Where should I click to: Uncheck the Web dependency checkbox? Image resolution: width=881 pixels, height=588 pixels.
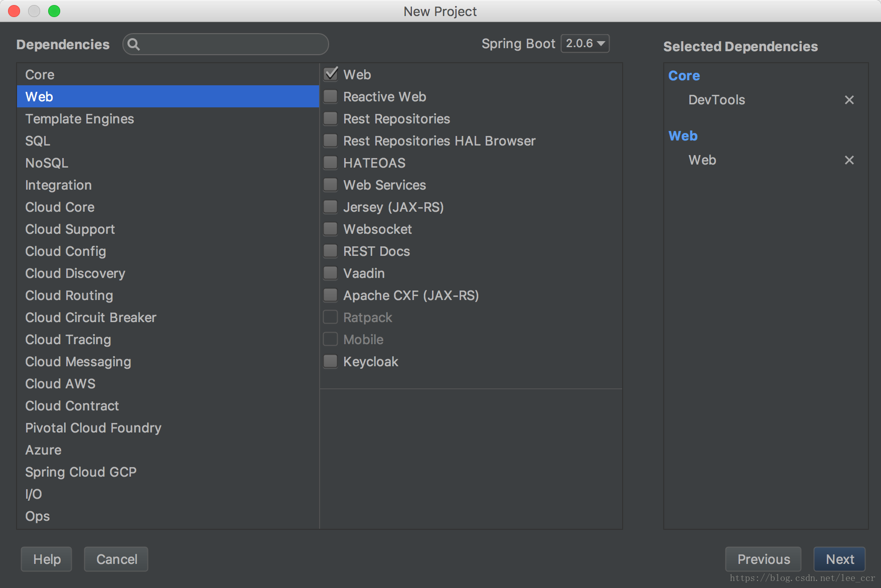331,74
